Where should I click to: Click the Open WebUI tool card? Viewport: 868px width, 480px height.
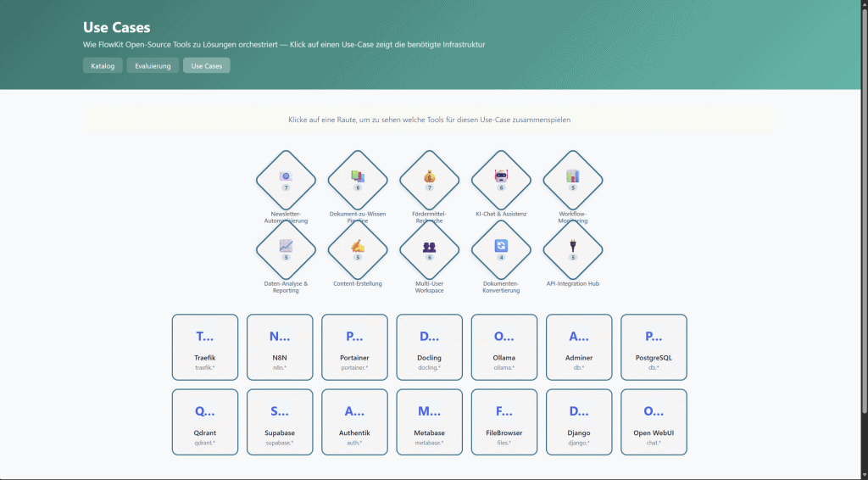(x=654, y=422)
